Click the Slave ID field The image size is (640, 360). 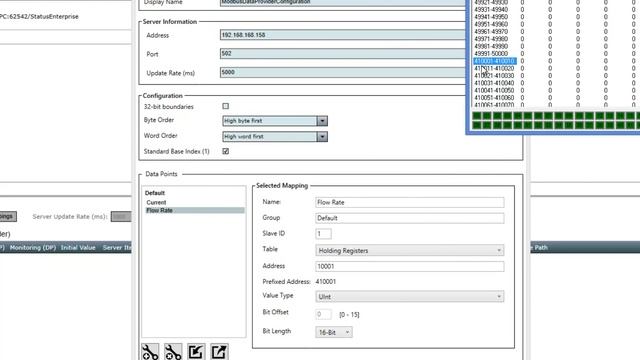[x=323, y=233]
